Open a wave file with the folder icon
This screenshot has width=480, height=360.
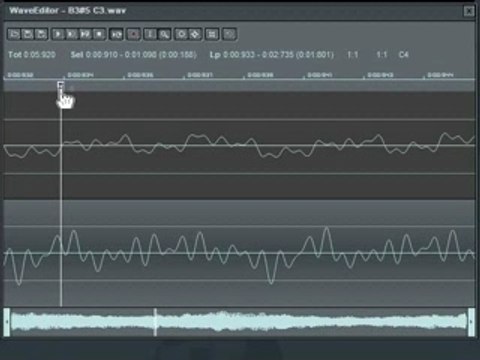(x=14, y=34)
